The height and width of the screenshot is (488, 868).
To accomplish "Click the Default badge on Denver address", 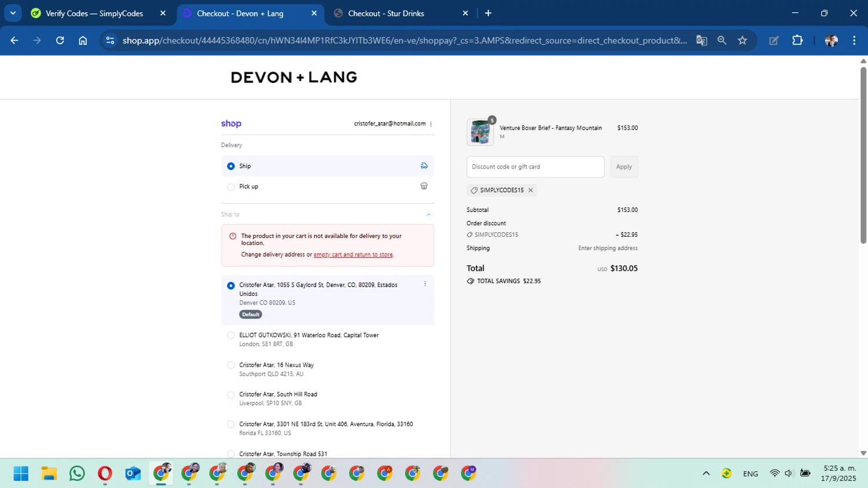I will coord(251,314).
